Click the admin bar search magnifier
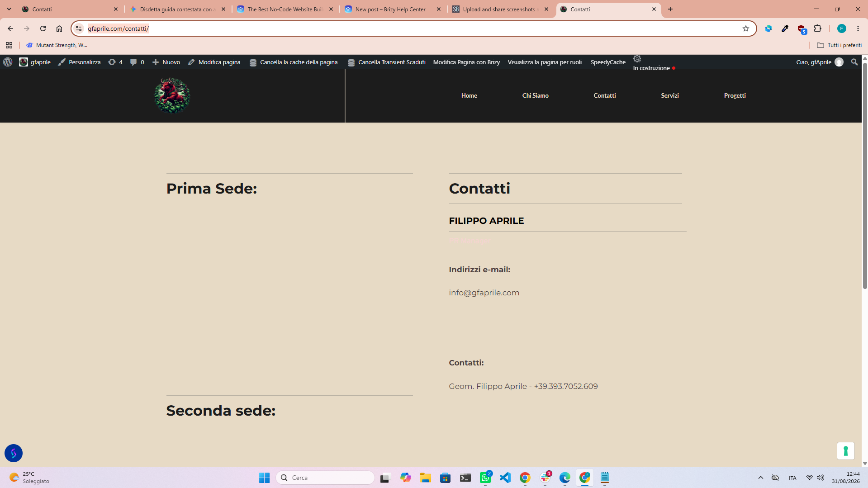 pos(854,62)
